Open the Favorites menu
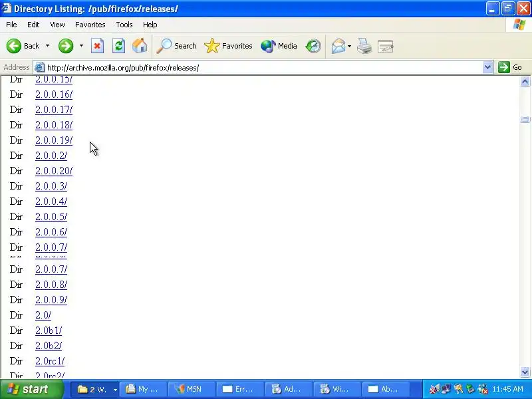Viewport: 532px width, 399px height. (x=90, y=25)
